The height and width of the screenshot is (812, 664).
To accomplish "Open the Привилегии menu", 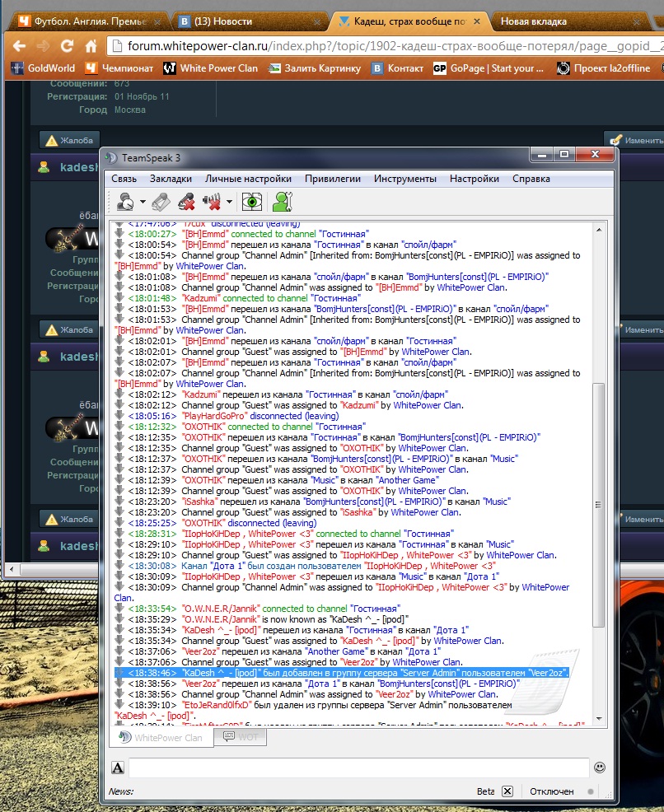I will pyautogui.click(x=333, y=179).
